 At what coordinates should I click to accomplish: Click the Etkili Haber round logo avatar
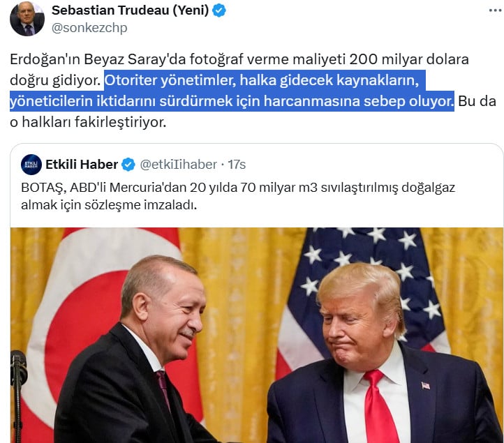coord(31,165)
